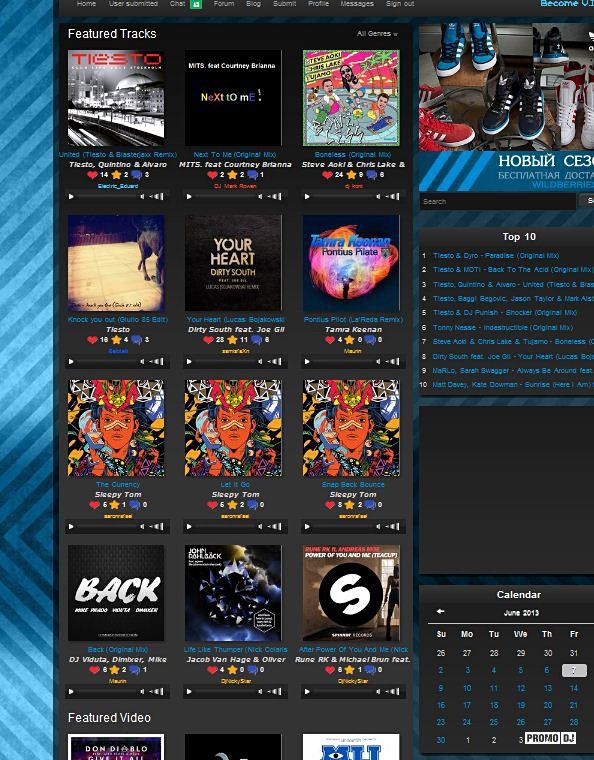Viewport: 594px width, 760px height.
Task: Play Snap Back Bounce by Sleepy Tom
Action: click(x=307, y=526)
